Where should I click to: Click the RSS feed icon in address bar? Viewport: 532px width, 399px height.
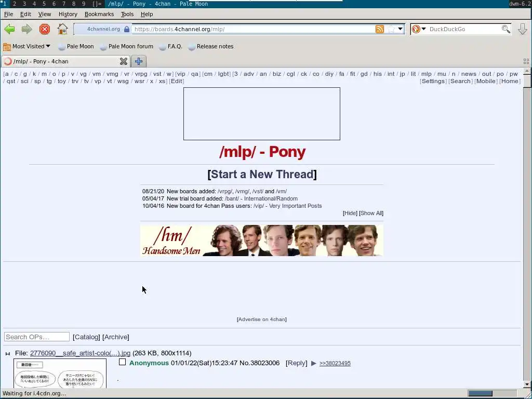(x=380, y=29)
